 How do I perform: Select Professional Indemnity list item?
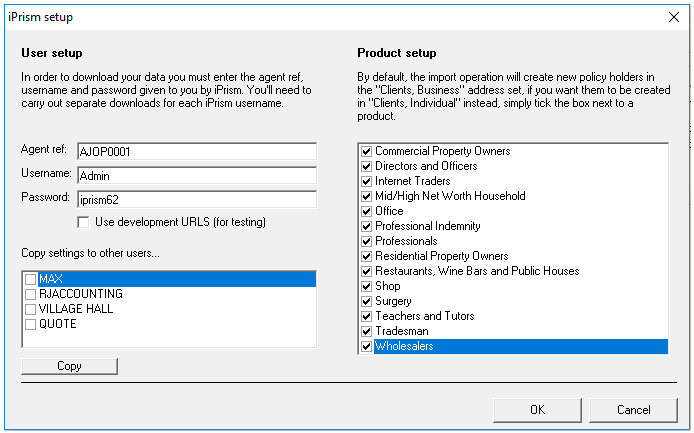(x=428, y=226)
